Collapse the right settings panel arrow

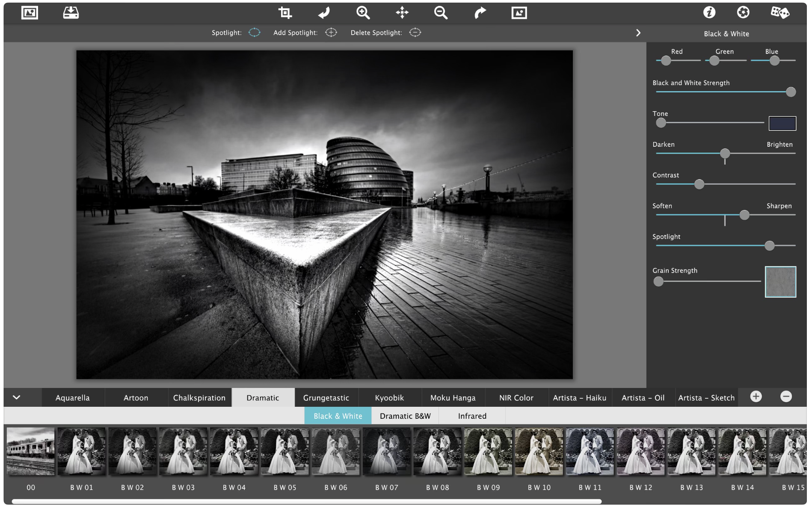(x=638, y=33)
